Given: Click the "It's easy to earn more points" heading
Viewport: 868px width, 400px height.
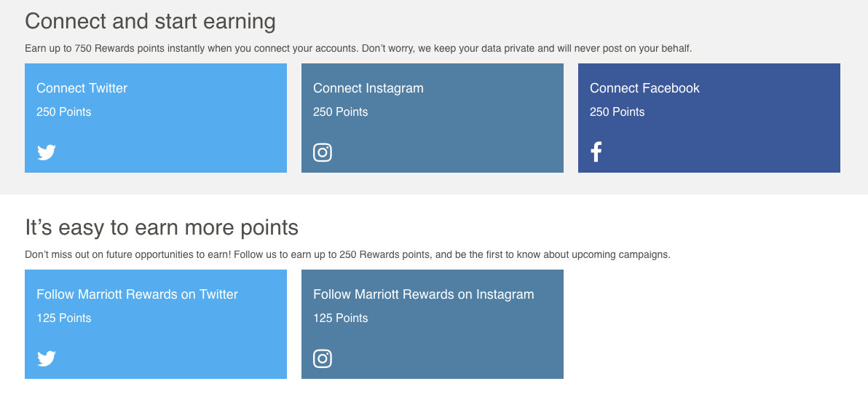Looking at the screenshot, I should pyautogui.click(x=162, y=227).
